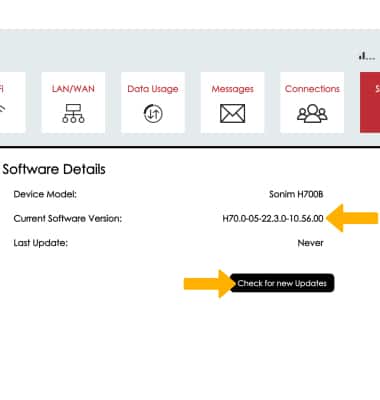
Task: Open the Messages envelope icon
Action: pos(232,113)
